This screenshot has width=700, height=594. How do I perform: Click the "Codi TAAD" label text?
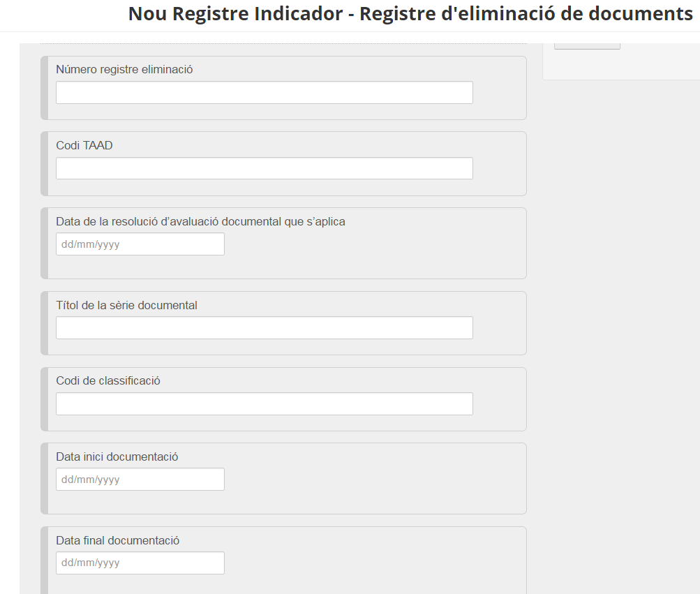coord(84,145)
